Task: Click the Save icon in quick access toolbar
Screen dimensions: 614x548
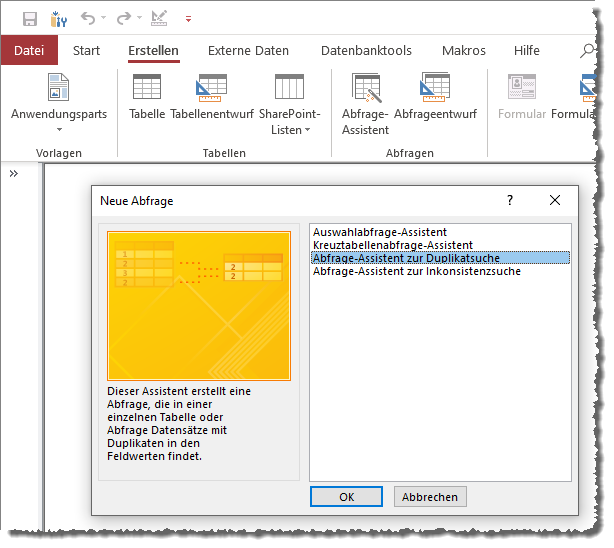Action: 29,18
